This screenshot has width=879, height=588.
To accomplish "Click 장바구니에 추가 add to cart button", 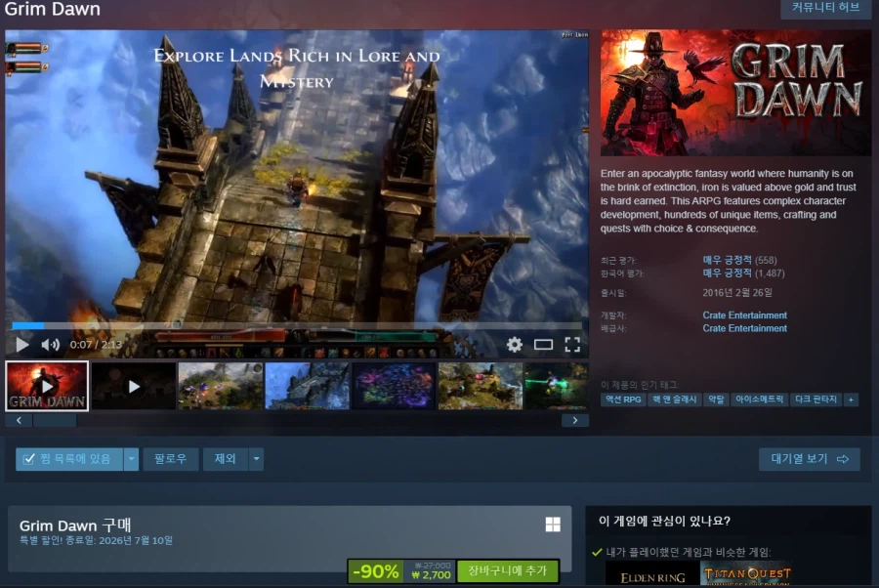I will click(x=508, y=571).
